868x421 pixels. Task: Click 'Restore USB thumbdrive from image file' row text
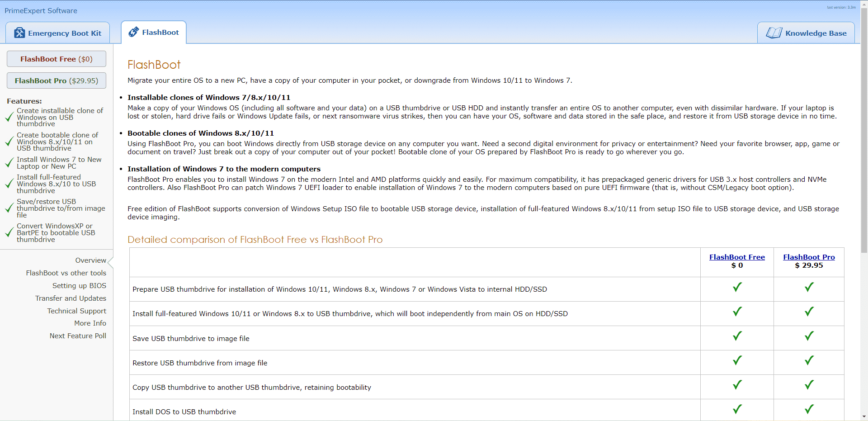tap(200, 363)
